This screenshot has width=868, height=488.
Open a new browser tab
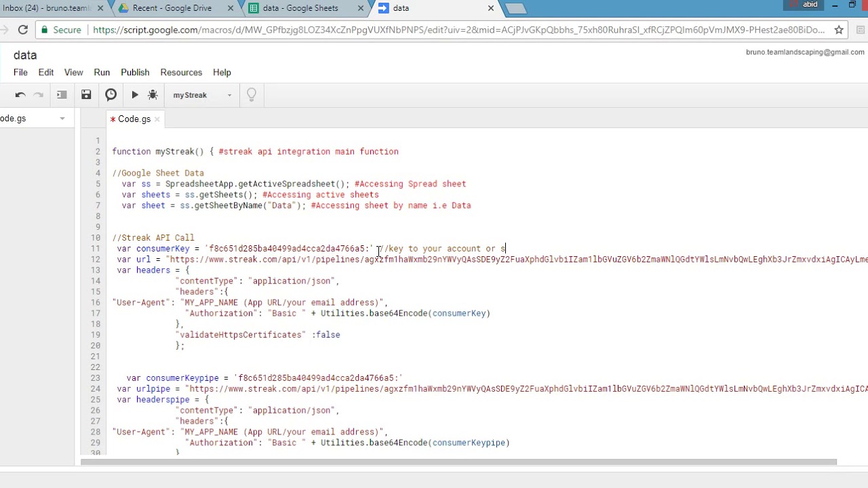[515, 8]
